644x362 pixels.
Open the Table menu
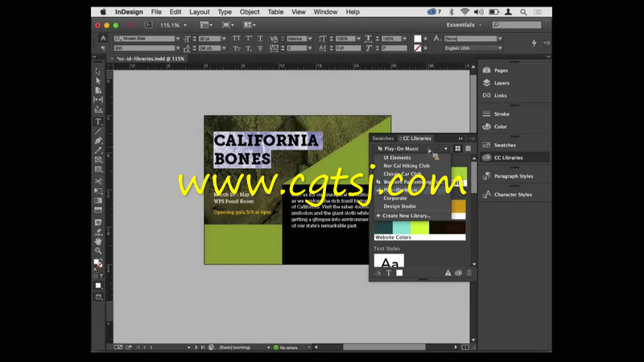pos(275,12)
